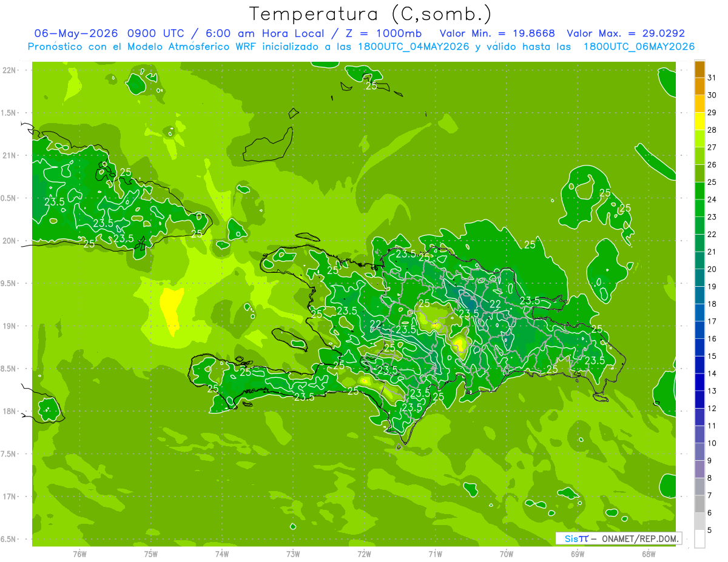Viewport: 728px width, 562px height.
Task: Select the yellow 28 degree legend color
Action: [x=699, y=121]
